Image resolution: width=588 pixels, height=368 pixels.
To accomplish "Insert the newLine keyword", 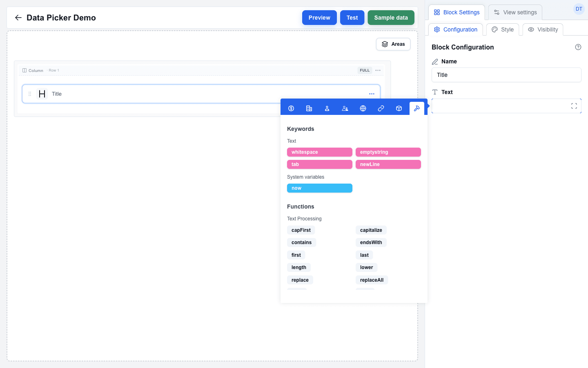I will tap(388, 164).
